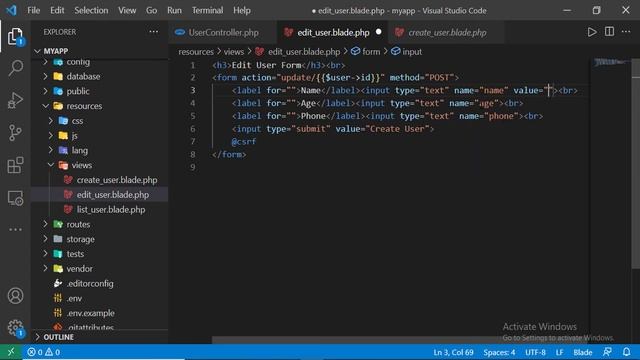Screen dimensions: 640x360
Task: Open the Run menu
Action: pos(174,10)
